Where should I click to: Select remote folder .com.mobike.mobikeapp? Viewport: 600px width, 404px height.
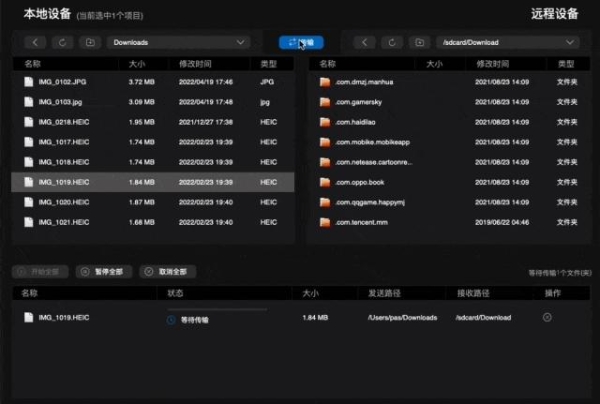tap(450, 142)
